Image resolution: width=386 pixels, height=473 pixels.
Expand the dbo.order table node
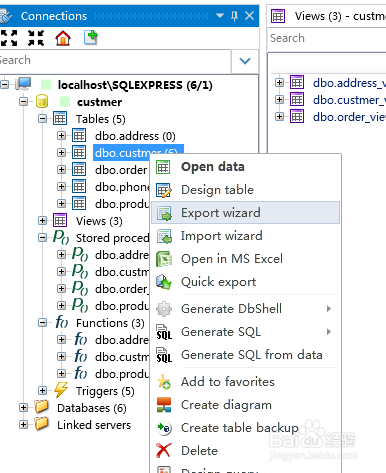click(61, 170)
